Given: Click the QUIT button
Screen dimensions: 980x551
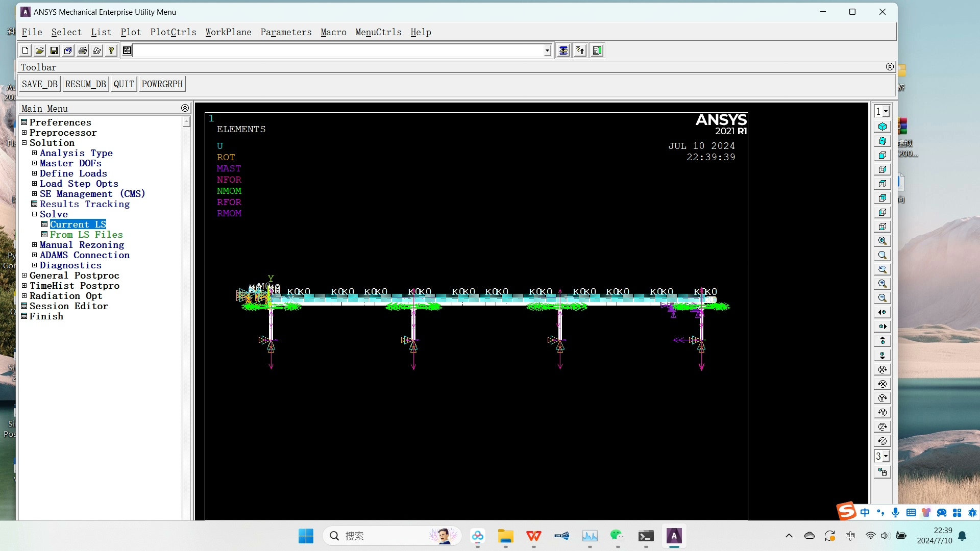Looking at the screenshot, I should [124, 84].
